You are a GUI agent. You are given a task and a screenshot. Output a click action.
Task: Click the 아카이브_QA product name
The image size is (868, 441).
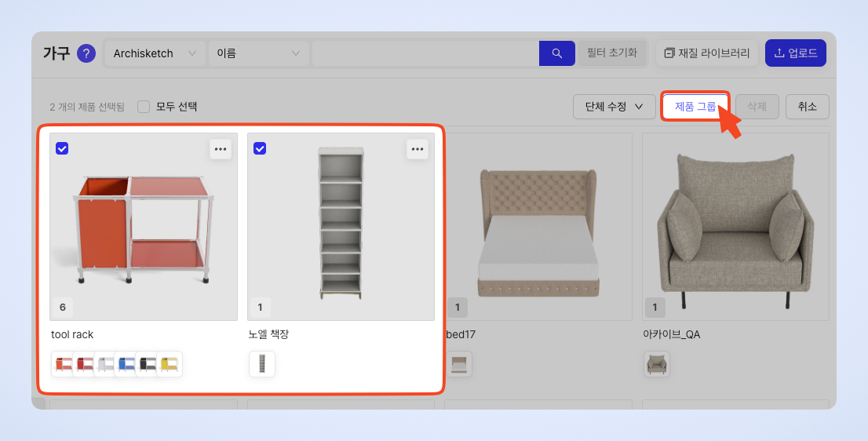coord(672,334)
